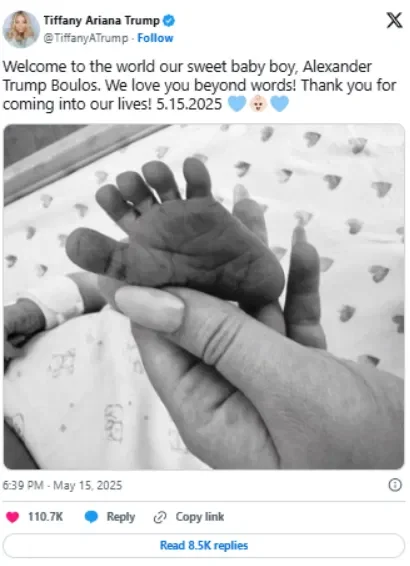View the baby foot photo full size
The image size is (410, 566).
tap(204, 297)
